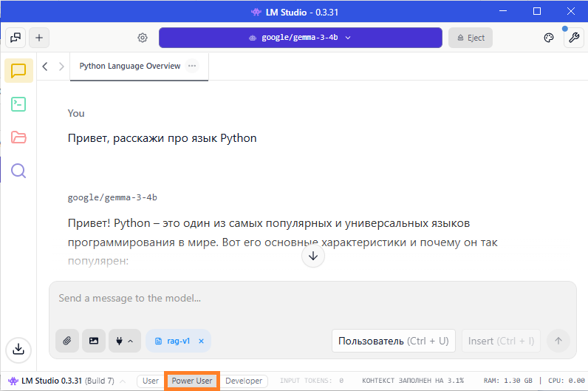Switch to Developer mode
The height and width of the screenshot is (391, 588).
244,381
